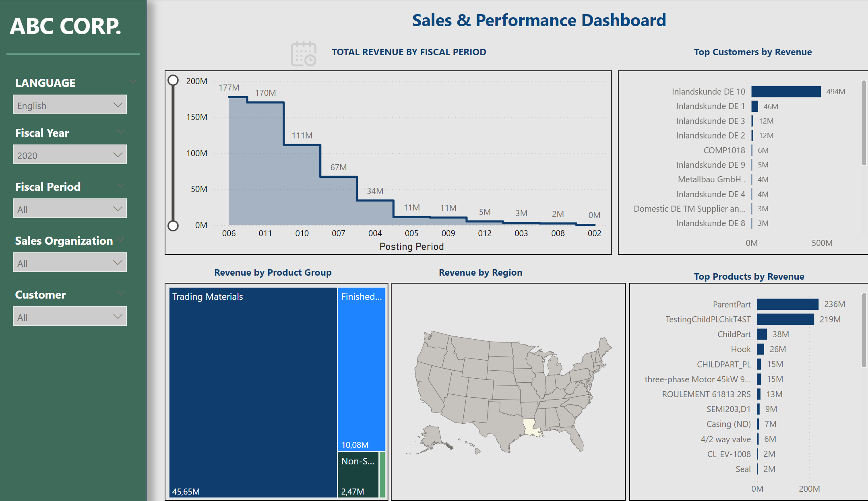Open the Customer dropdown
The height and width of the screenshot is (501, 868).
coord(70,316)
